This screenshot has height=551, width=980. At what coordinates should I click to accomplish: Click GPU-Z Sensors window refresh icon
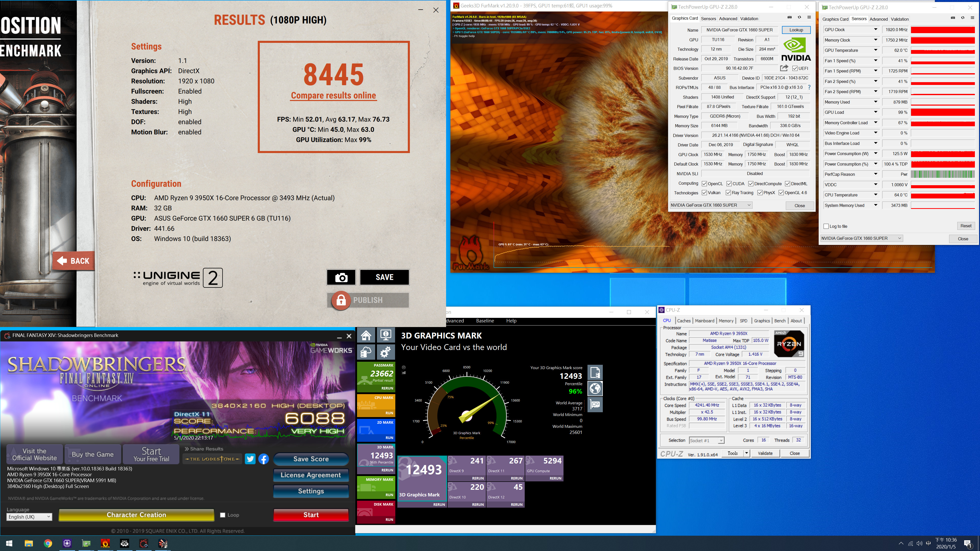click(963, 18)
